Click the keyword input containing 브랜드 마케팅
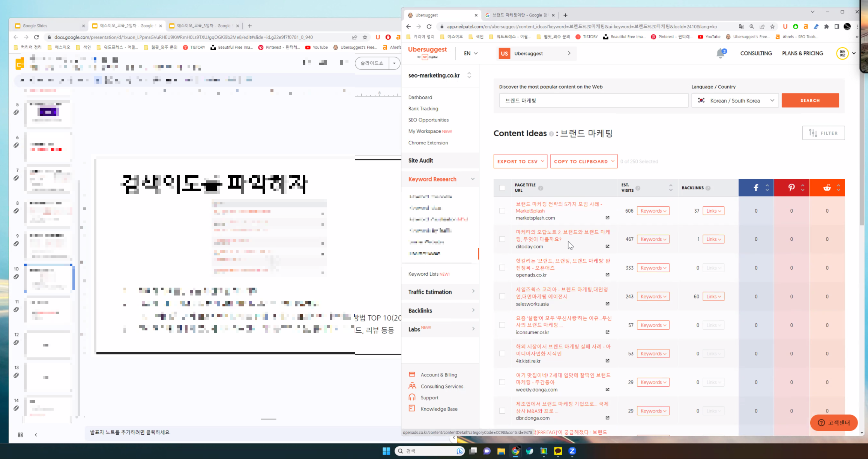 tap(594, 100)
